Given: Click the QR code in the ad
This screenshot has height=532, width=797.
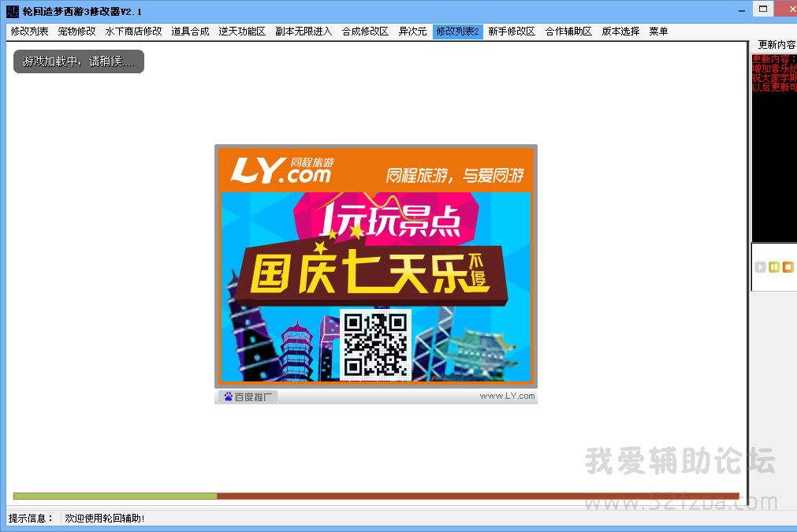Looking at the screenshot, I should point(376,344).
